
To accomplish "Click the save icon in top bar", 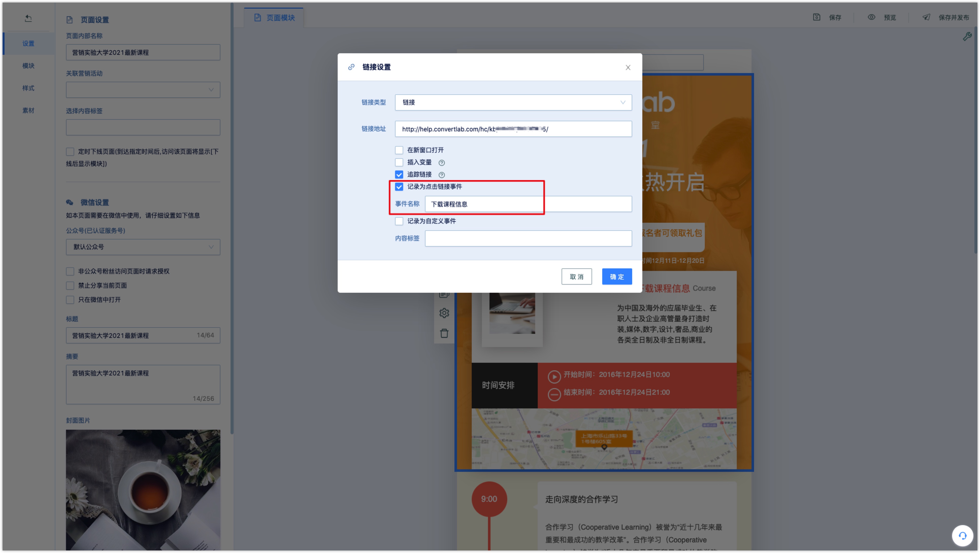I will pyautogui.click(x=816, y=17).
